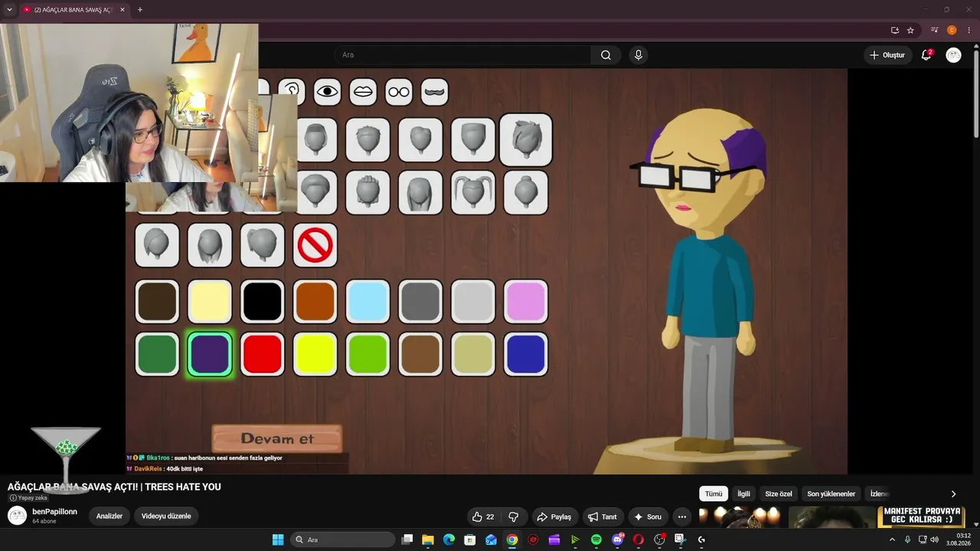Open Spotify from the taskbar
980x551 pixels.
point(596,540)
